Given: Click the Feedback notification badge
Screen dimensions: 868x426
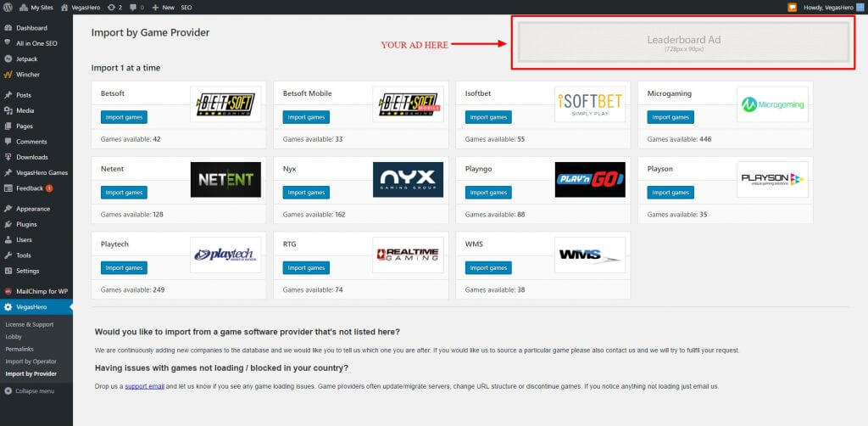Looking at the screenshot, I should click(49, 188).
